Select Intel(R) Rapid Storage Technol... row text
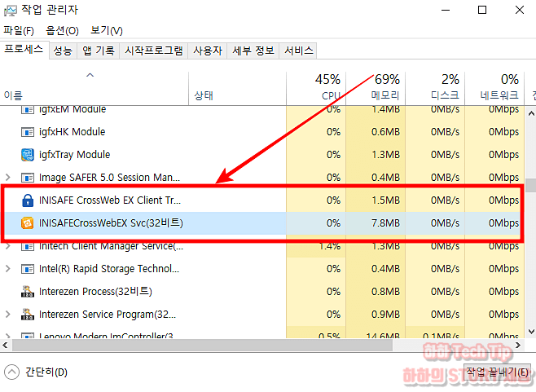 (x=109, y=269)
